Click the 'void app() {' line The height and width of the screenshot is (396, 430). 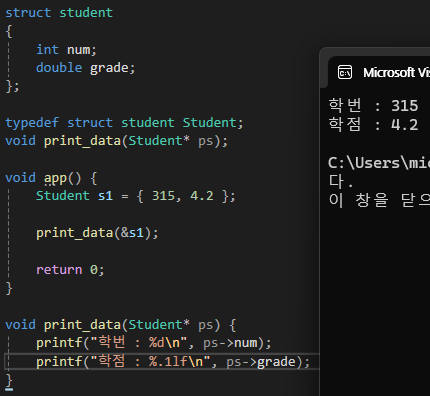pos(51,178)
